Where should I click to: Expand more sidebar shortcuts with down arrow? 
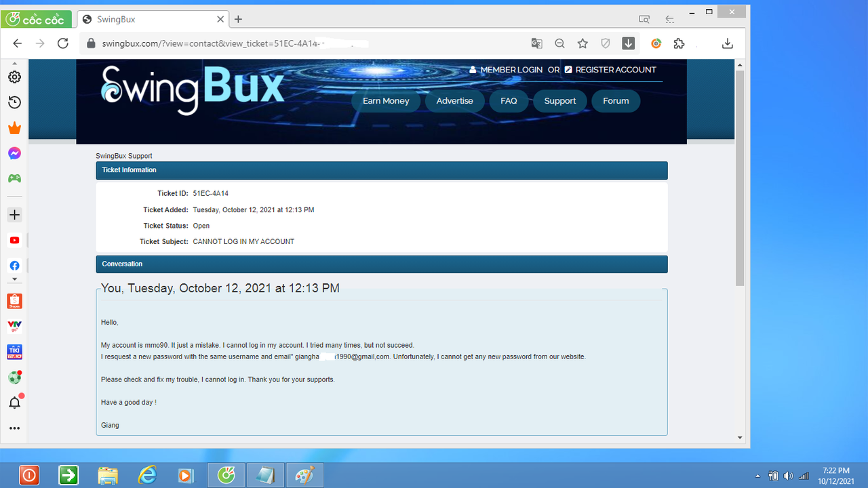pyautogui.click(x=14, y=279)
